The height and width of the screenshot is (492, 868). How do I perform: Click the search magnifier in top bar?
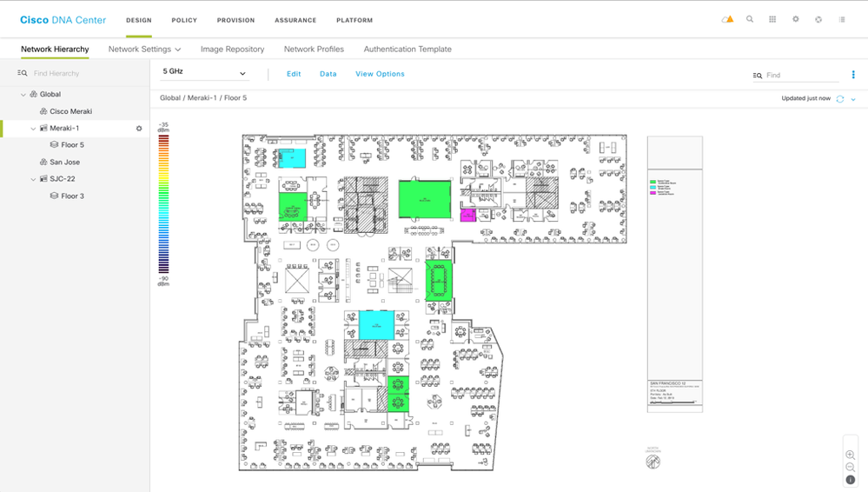(x=750, y=19)
